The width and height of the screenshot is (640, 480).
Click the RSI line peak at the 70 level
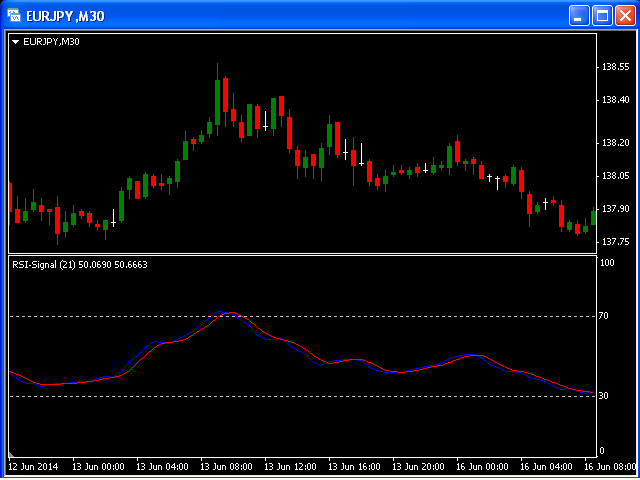(x=231, y=313)
